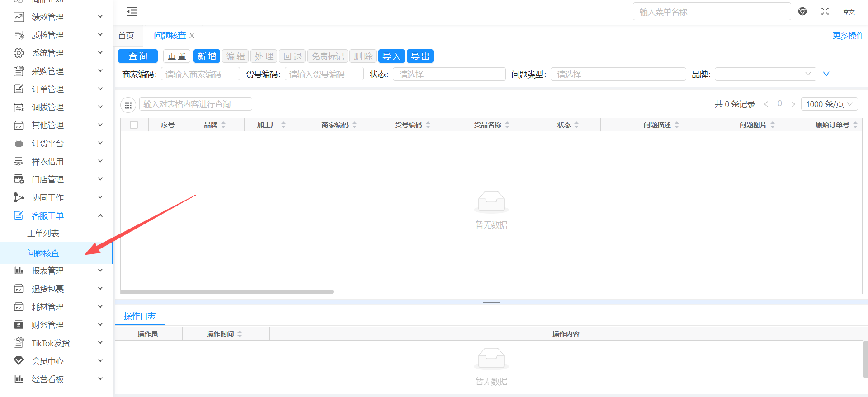The image size is (868, 397).
Task: Click the 查询 button
Action: (x=138, y=56)
